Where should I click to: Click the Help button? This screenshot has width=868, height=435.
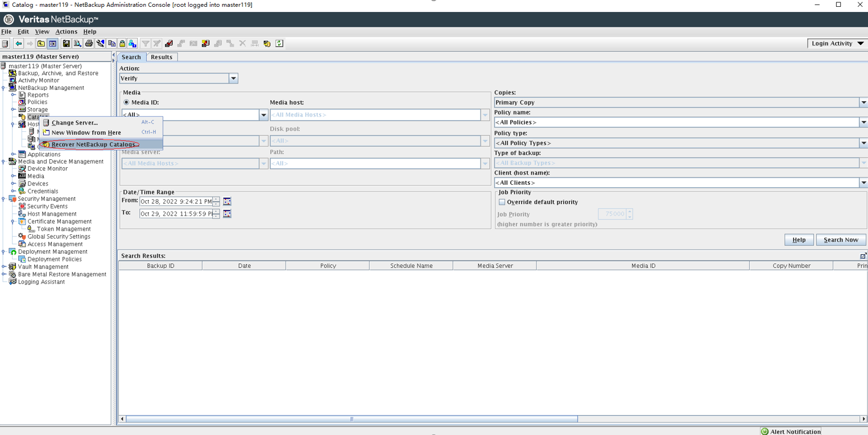pos(799,239)
